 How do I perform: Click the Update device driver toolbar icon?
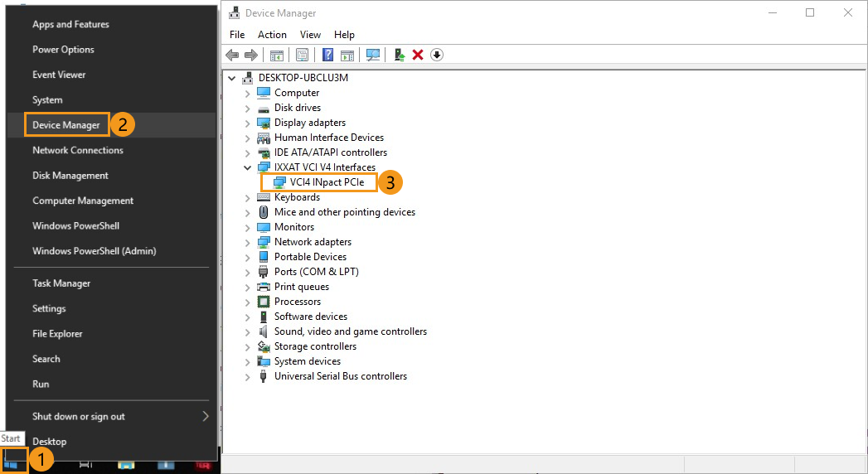(399, 55)
